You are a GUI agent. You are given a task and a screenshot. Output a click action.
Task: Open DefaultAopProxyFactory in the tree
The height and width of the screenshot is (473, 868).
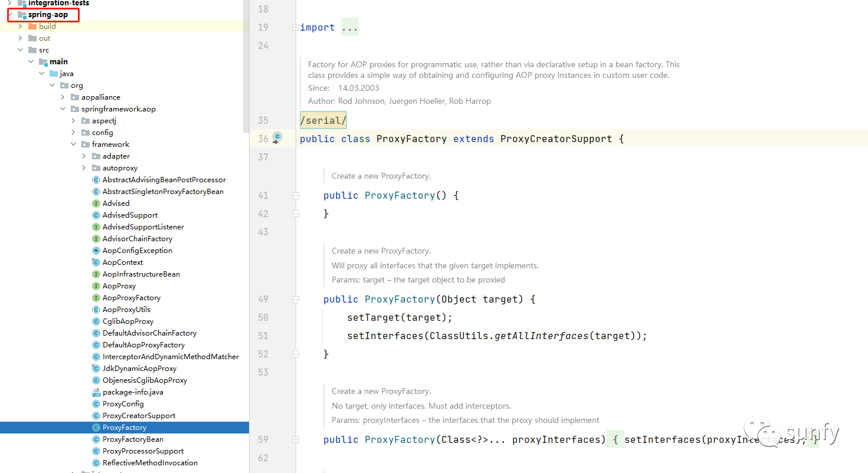pyautogui.click(x=143, y=345)
